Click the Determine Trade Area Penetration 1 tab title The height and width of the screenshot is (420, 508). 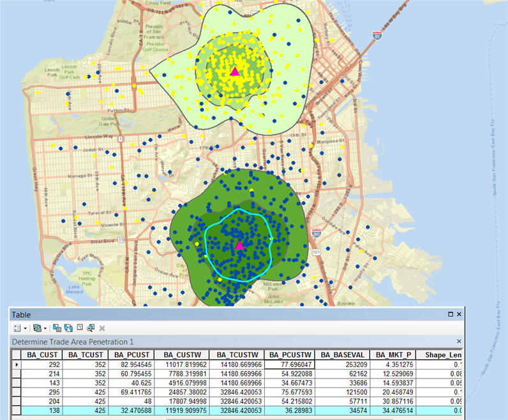coord(73,342)
